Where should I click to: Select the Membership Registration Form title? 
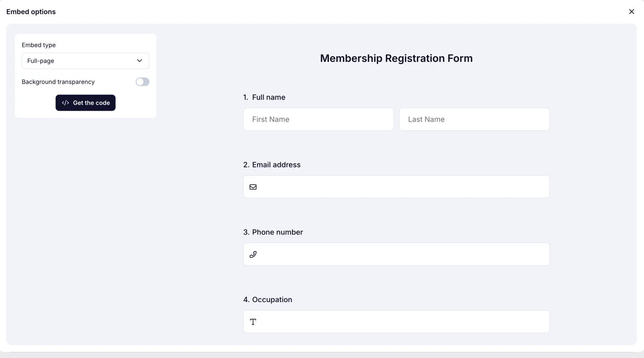396,58
